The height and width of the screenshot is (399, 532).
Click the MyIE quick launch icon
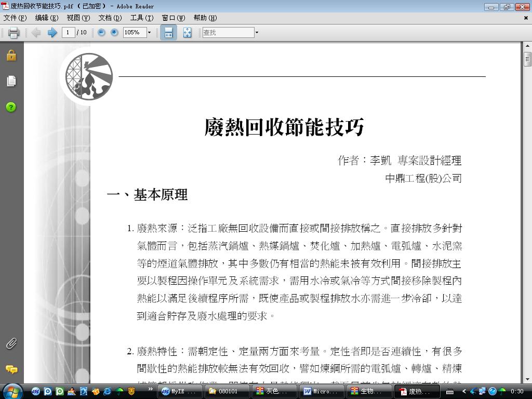click(x=36, y=392)
